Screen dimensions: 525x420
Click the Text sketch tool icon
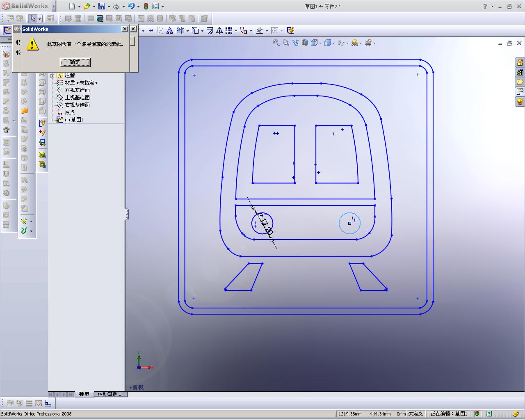[x=170, y=30]
